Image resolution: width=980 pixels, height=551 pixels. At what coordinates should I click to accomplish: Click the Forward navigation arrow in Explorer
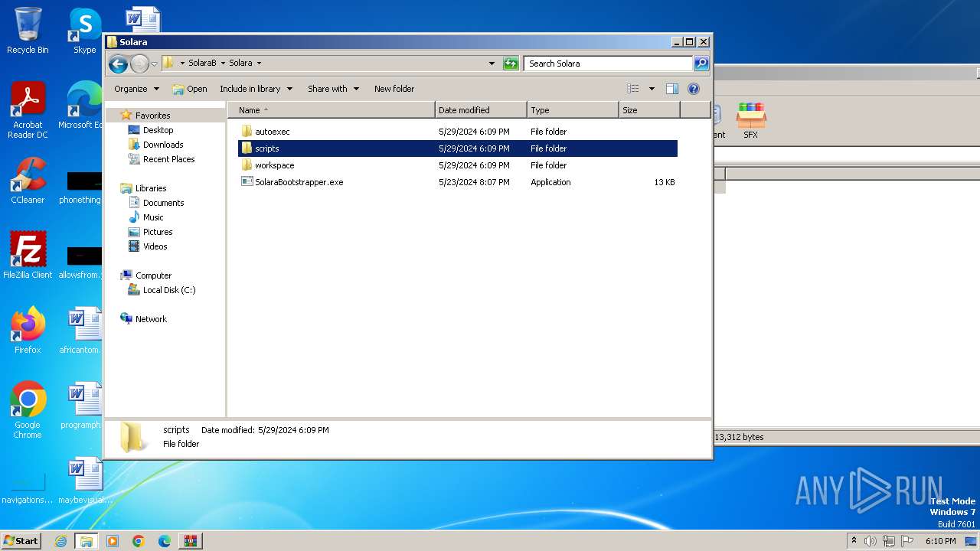[x=139, y=64]
